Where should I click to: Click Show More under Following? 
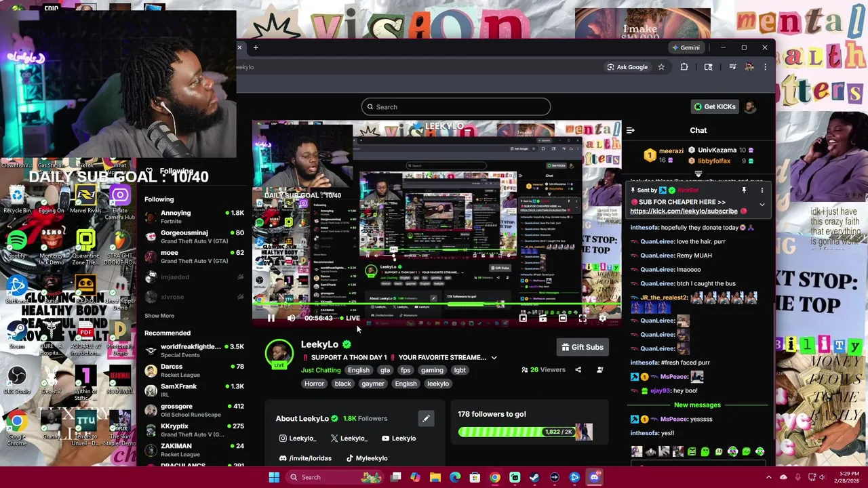pyautogui.click(x=159, y=316)
